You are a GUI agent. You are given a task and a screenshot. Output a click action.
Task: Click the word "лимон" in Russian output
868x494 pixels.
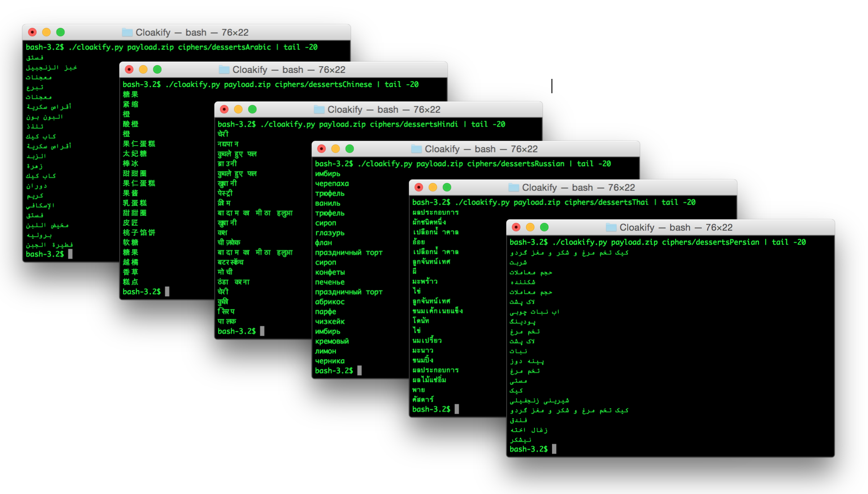325,351
